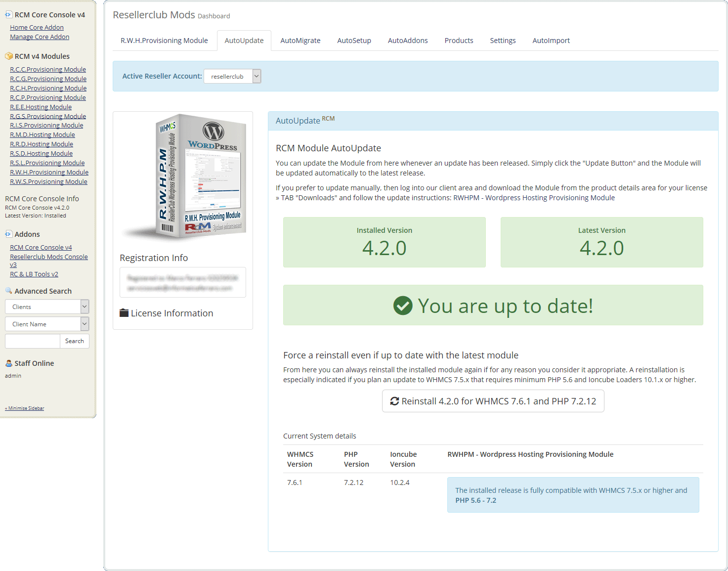This screenshot has width=728, height=571.
Task: Click the sidebar Search button
Action: click(75, 341)
